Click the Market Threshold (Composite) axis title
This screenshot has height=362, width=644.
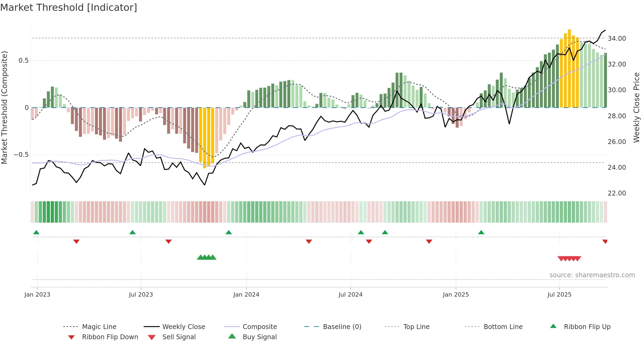click(4, 108)
